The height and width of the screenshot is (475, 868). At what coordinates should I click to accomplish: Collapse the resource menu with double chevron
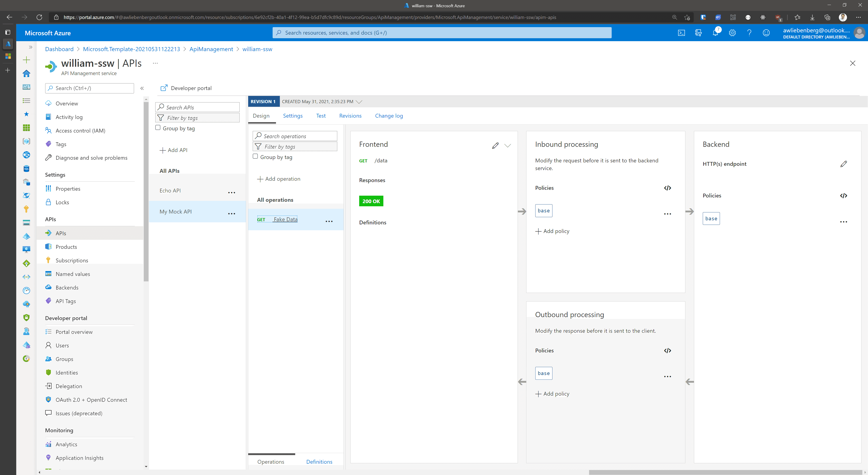click(142, 88)
